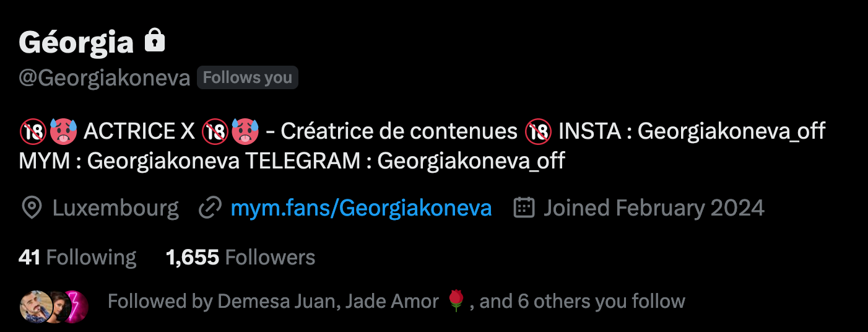Screen dimensions: 868x332
Task: Click the rose emoji after Jade Amor
Action: tap(457, 302)
